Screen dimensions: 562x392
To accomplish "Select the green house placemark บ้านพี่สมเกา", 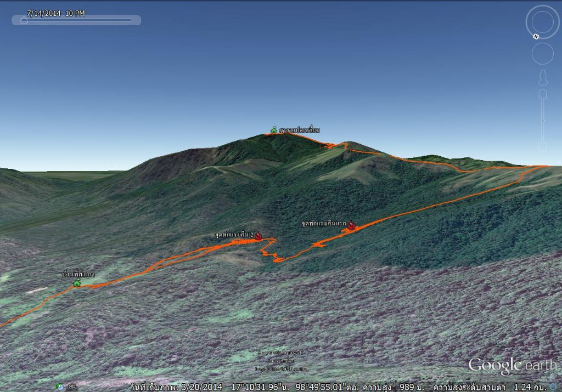I will tap(77, 282).
